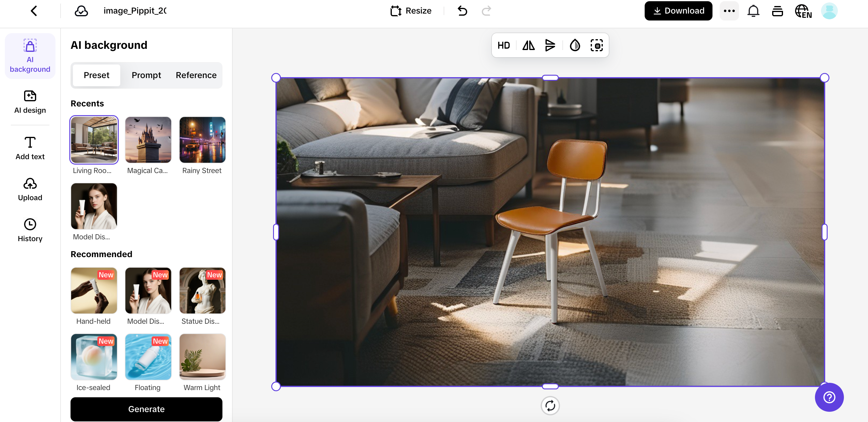Select the Rainy Street preset thumbnail
This screenshot has height=422, width=868.
point(202,140)
